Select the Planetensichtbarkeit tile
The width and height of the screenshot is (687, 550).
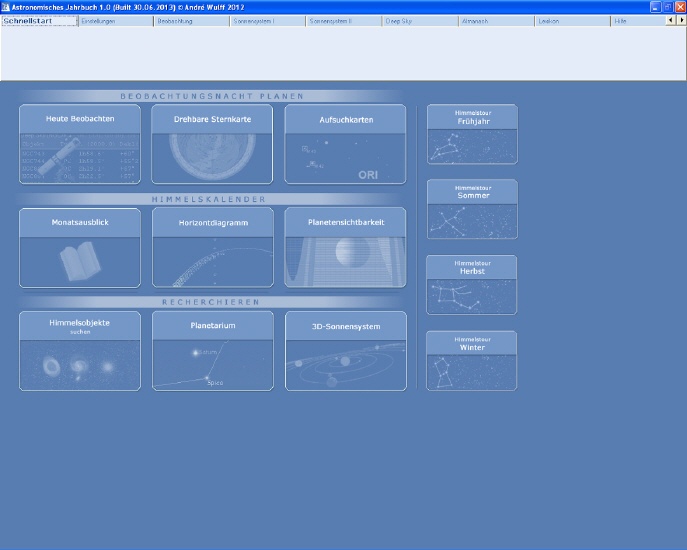click(x=345, y=248)
